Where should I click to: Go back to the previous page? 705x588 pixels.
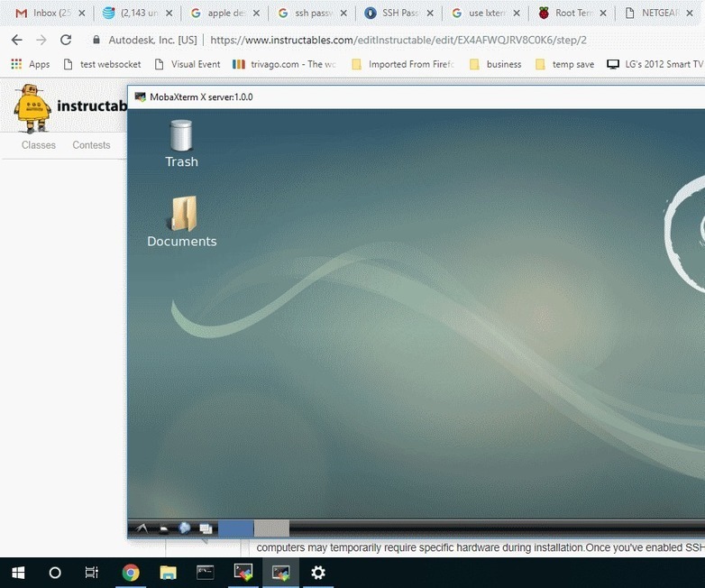(x=16, y=41)
